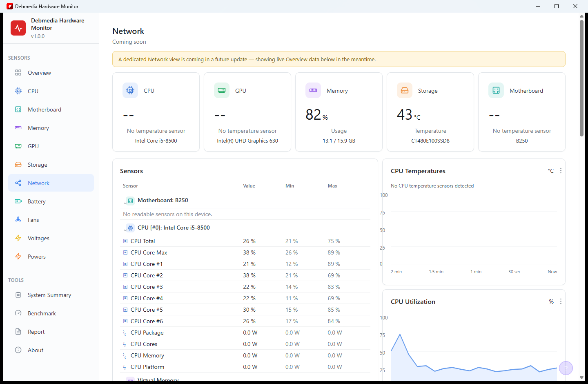Click the GPU card icon
Image resolution: width=588 pixels, height=384 pixels.
[222, 90]
